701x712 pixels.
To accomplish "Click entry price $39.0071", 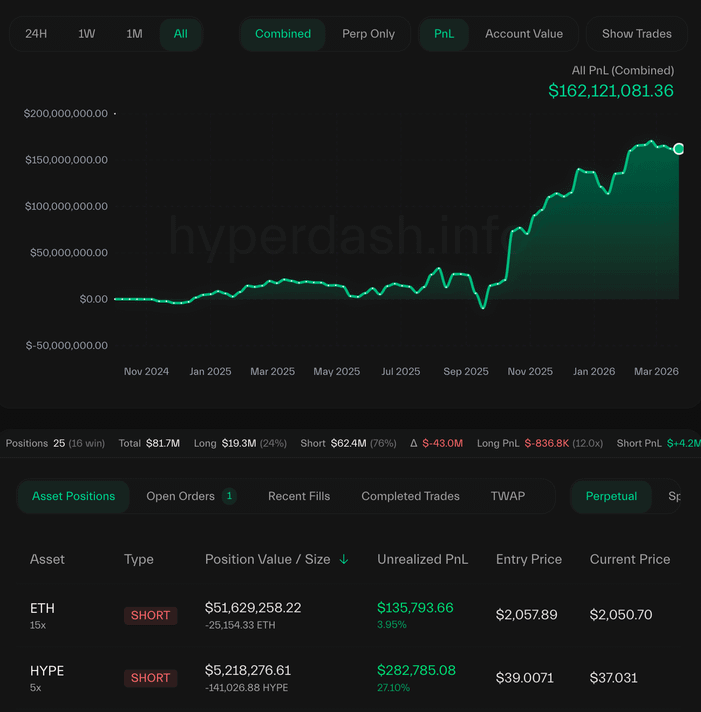I will (x=524, y=678).
